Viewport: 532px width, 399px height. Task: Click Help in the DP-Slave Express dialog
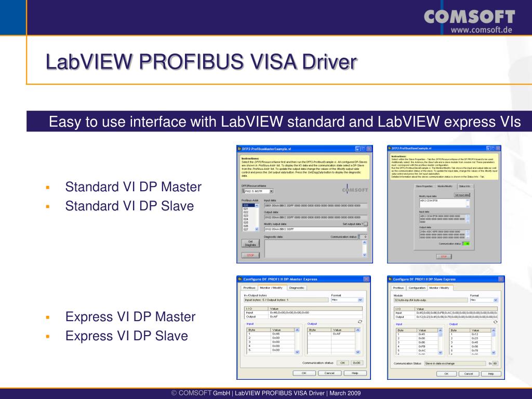[x=491, y=374]
